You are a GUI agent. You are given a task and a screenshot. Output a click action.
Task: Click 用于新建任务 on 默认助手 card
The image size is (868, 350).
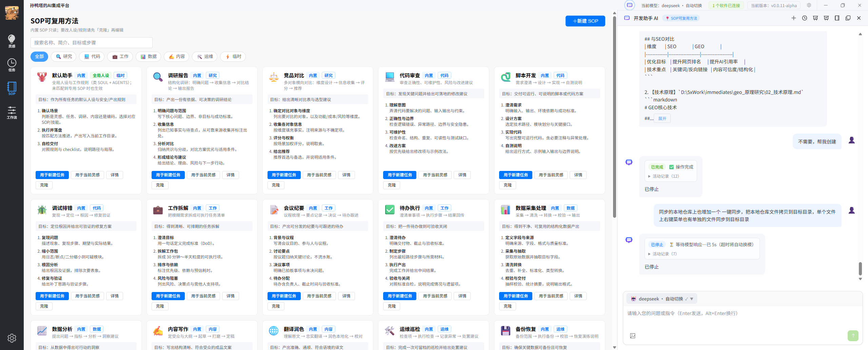(52, 175)
